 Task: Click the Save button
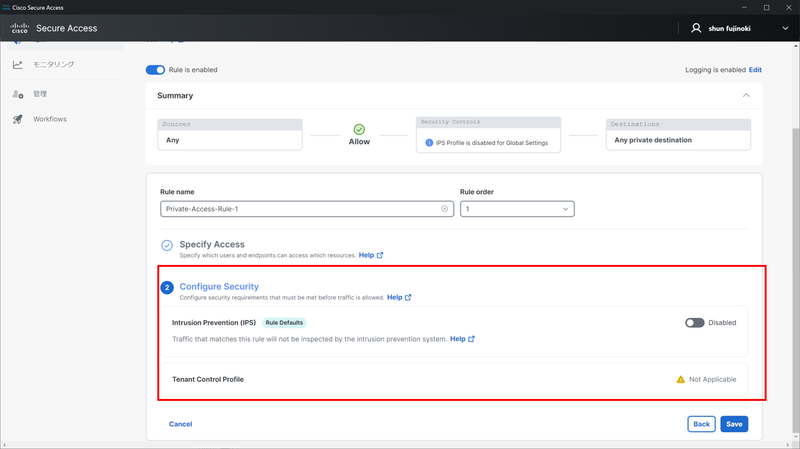pyautogui.click(x=734, y=424)
